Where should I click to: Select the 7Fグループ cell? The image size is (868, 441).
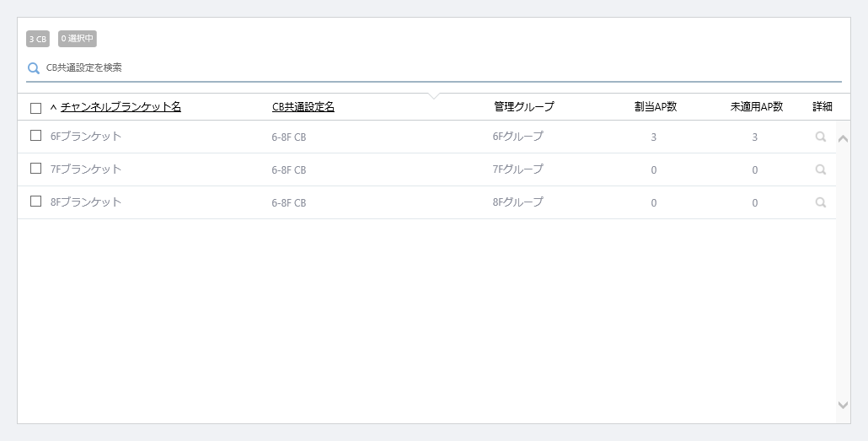(x=518, y=169)
